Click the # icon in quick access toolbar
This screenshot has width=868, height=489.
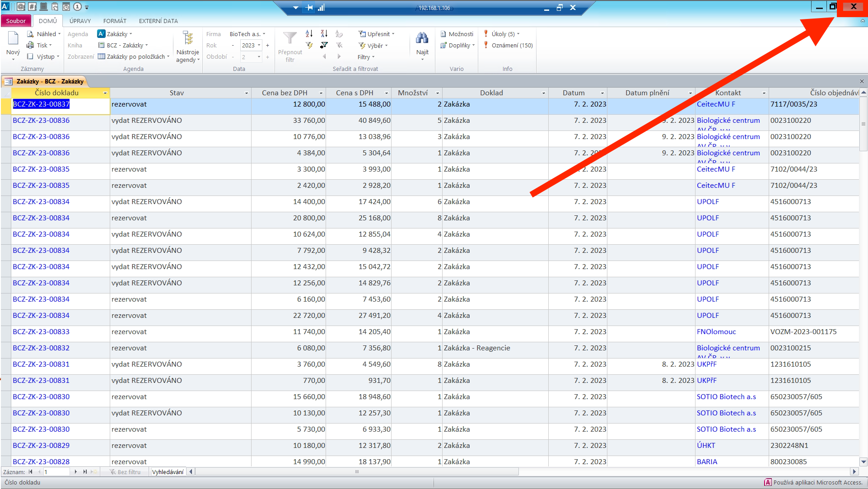point(32,7)
